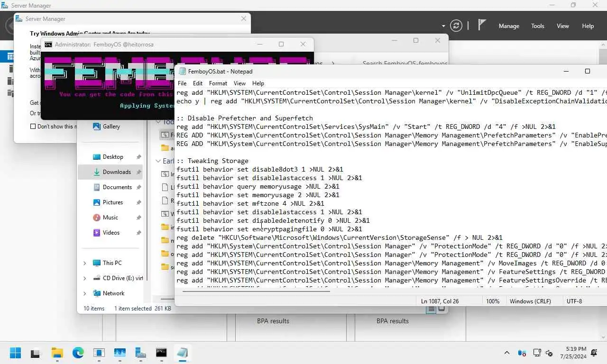Viewport: 607px width, 364px height.
Task: Click the 100% zoom status in Notepad
Action: [x=493, y=301]
